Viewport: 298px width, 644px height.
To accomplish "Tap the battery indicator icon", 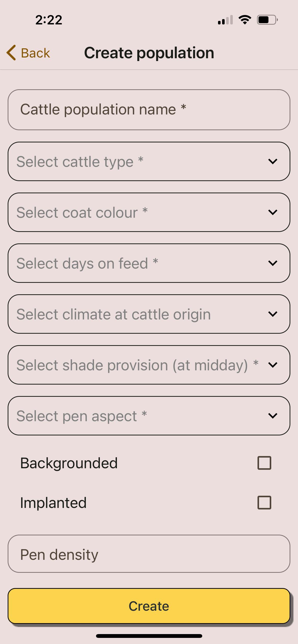I will [x=267, y=20].
